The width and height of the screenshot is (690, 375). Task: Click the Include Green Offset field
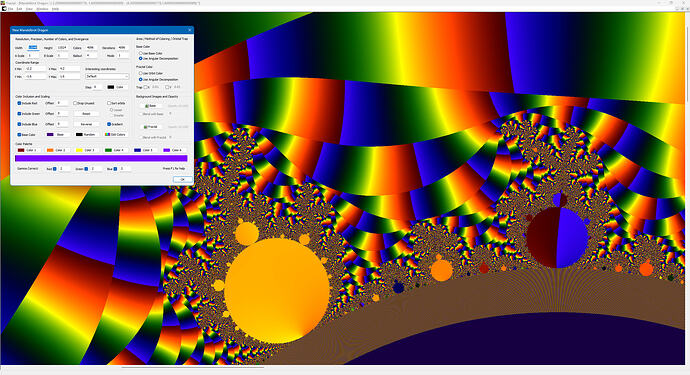click(62, 114)
